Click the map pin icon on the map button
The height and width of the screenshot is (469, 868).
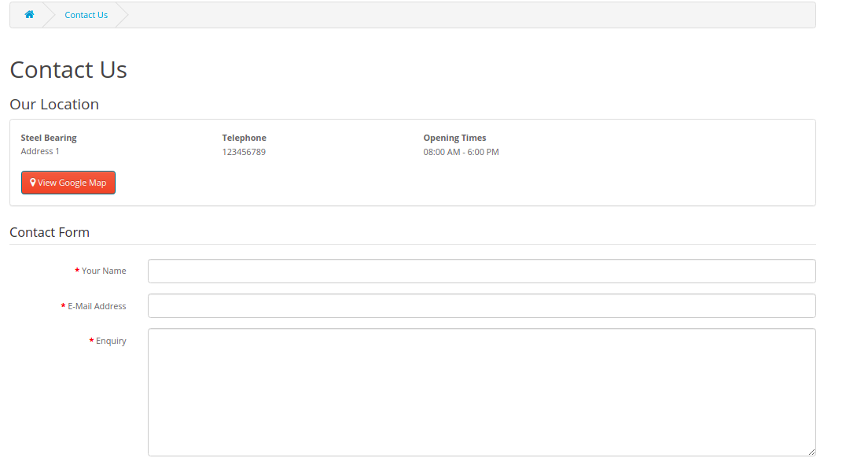33,183
